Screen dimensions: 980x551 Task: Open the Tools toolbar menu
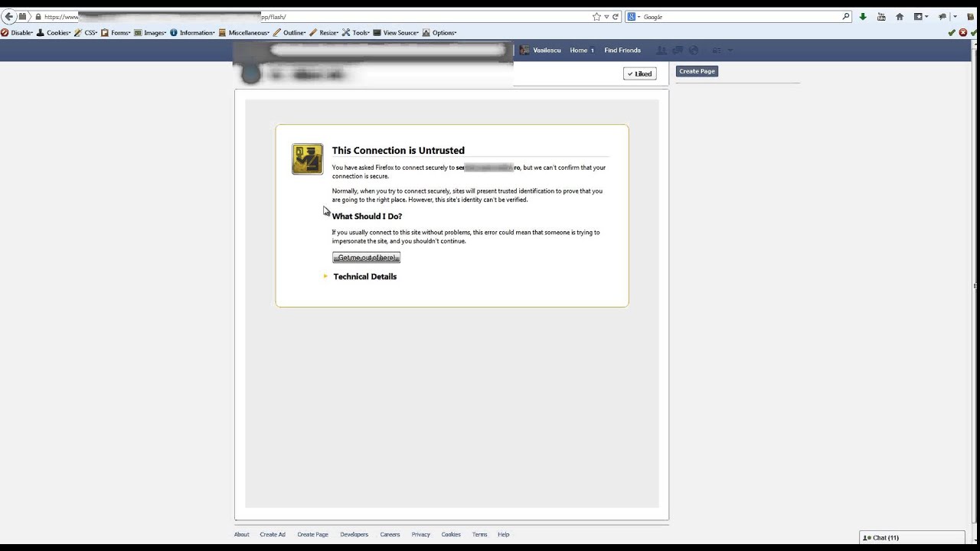pos(357,33)
